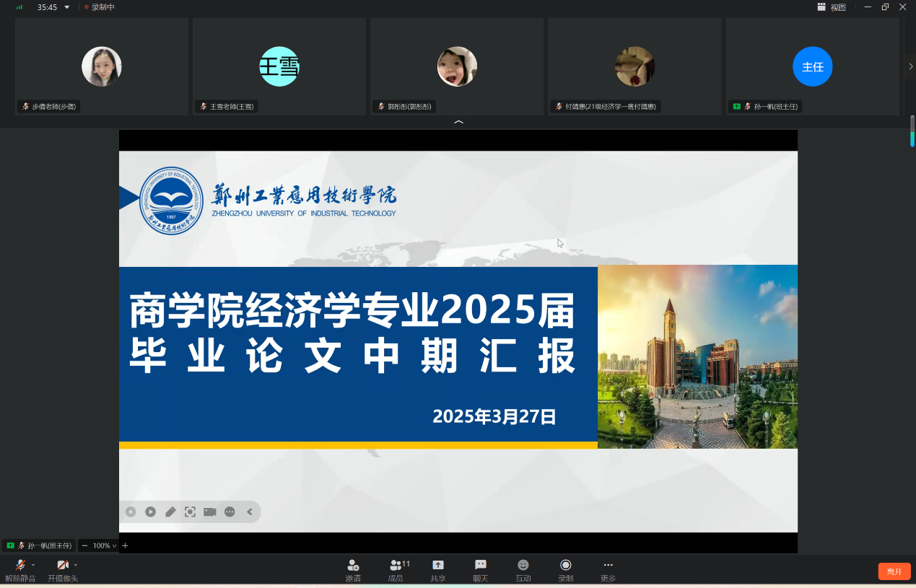
Task: Open the View (视图) layout menu
Action: (x=832, y=7)
